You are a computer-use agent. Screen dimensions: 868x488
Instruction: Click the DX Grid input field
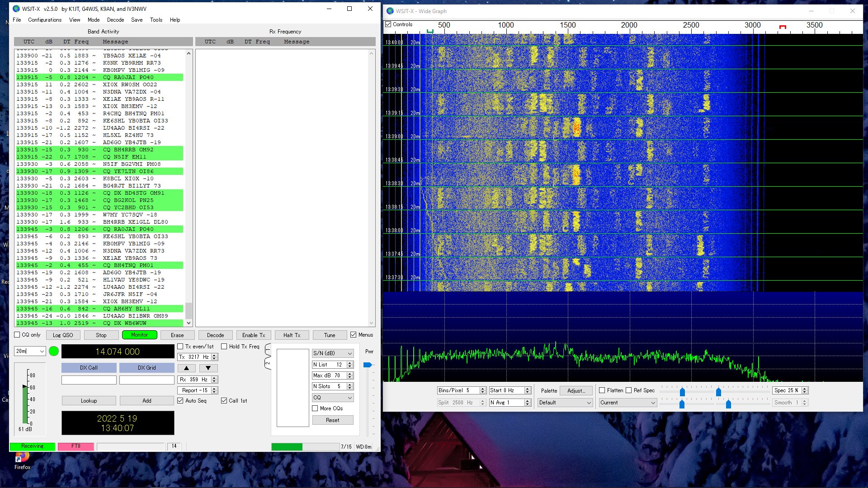tap(147, 380)
